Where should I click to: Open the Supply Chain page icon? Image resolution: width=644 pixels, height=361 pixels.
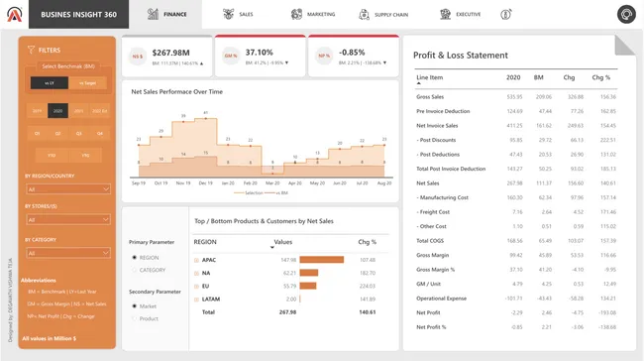coord(364,15)
